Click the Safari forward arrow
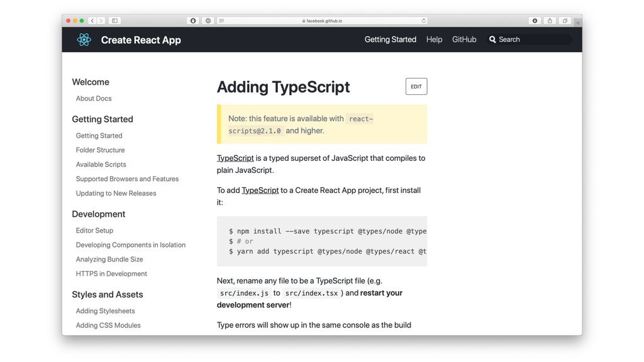The width and height of the screenshot is (644, 362). click(101, 21)
